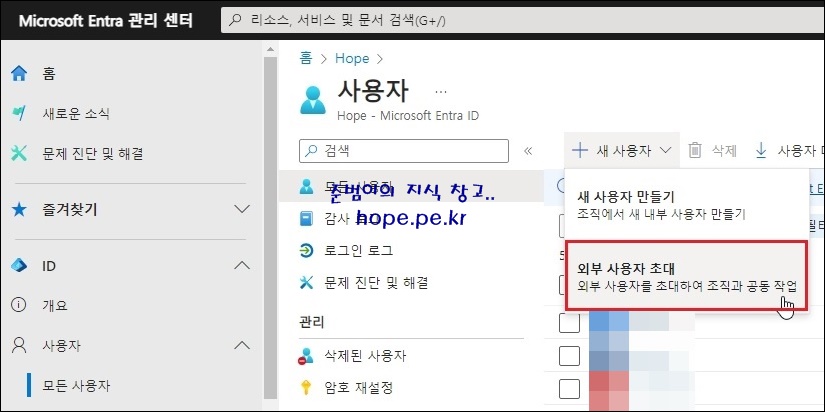Click the download arrow icon in toolbar

[x=761, y=150]
